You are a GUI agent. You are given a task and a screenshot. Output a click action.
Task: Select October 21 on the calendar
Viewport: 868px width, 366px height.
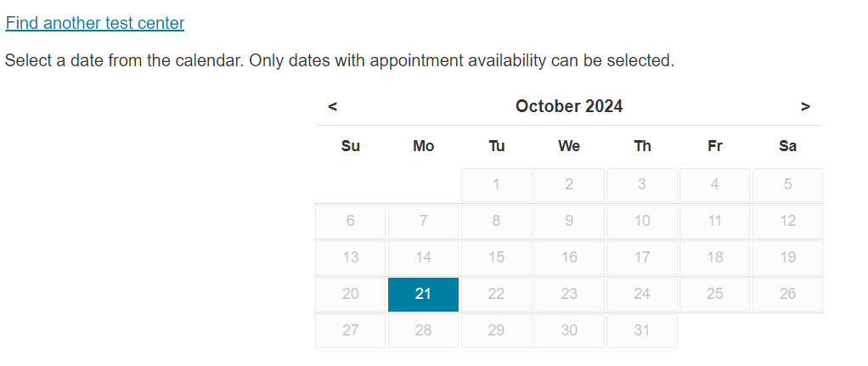424,294
